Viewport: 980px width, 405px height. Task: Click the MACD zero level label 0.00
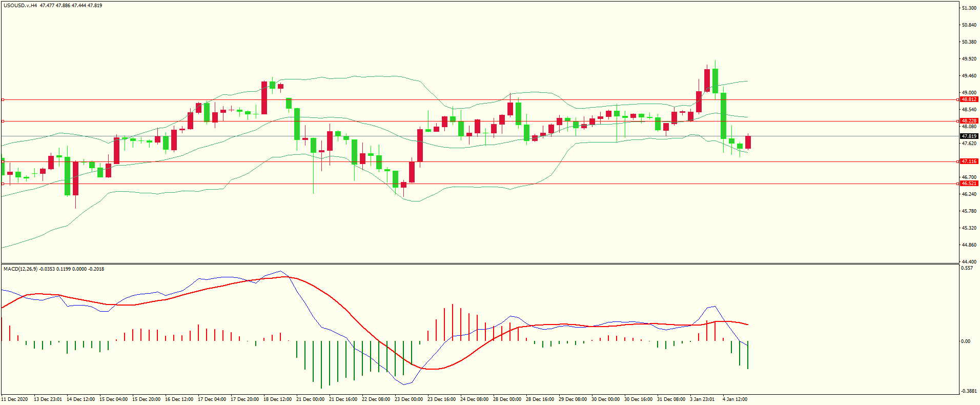coord(965,341)
